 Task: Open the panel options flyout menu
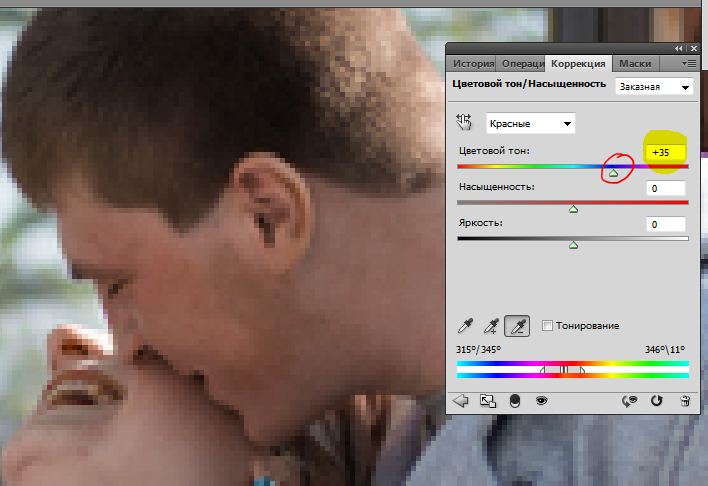click(688, 63)
